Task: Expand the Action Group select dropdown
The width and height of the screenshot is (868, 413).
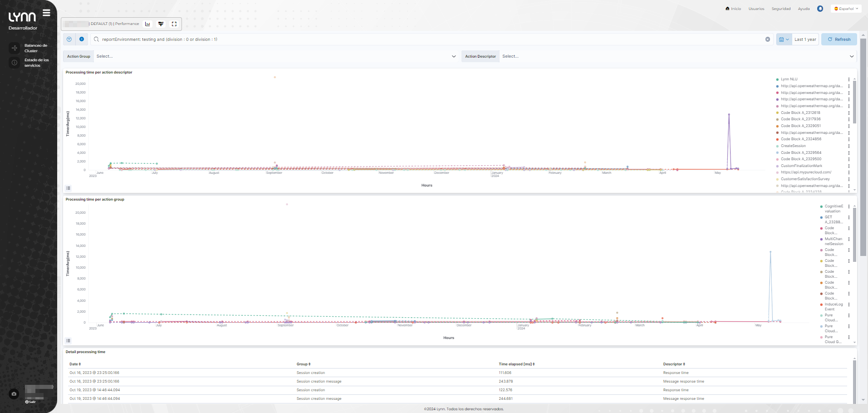Action: point(454,56)
